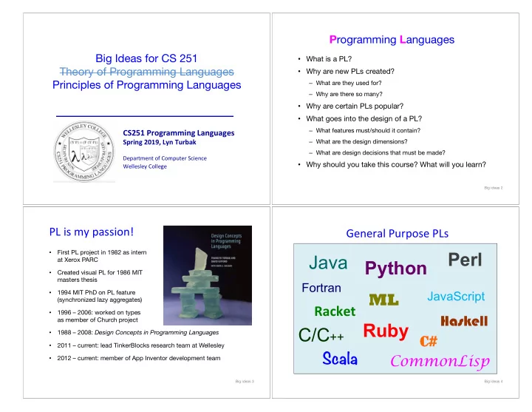This screenshot has height=412, width=532.
Task: Click the JavaScript label in cyan
Action: coord(456,297)
